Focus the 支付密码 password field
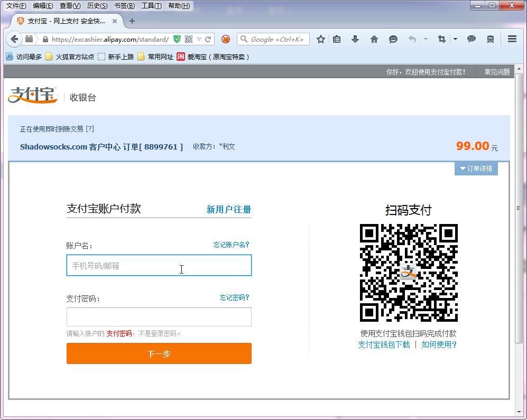The height and width of the screenshot is (420, 527). tap(159, 317)
